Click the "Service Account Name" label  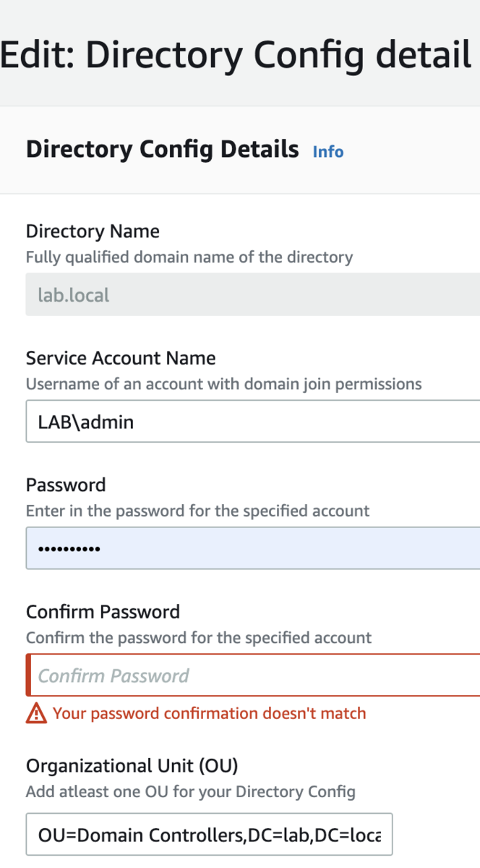121,358
